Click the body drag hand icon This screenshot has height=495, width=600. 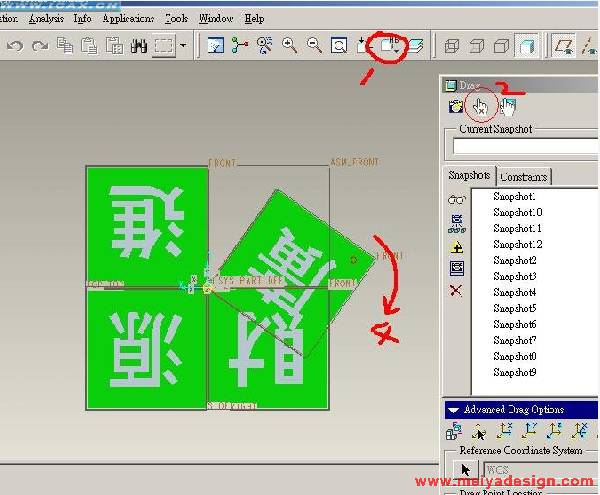pos(508,106)
